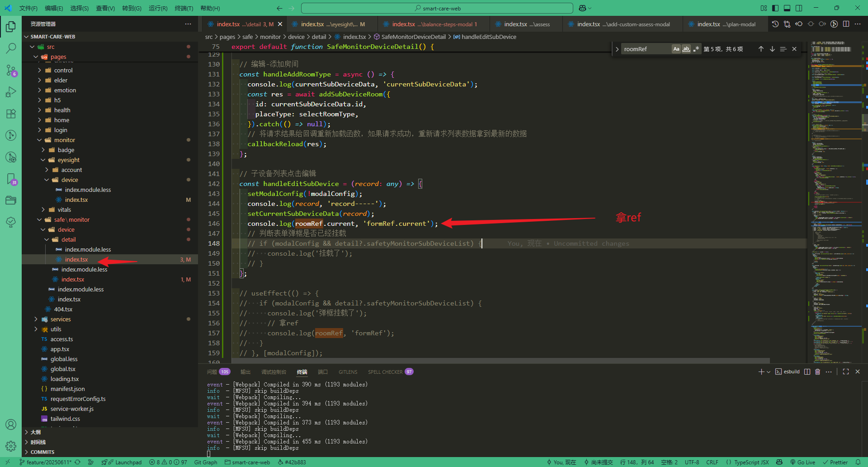The width and height of the screenshot is (868, 467).
Task: Switch to the SPELL CHECKER panel tab
Action: [385, 372]
